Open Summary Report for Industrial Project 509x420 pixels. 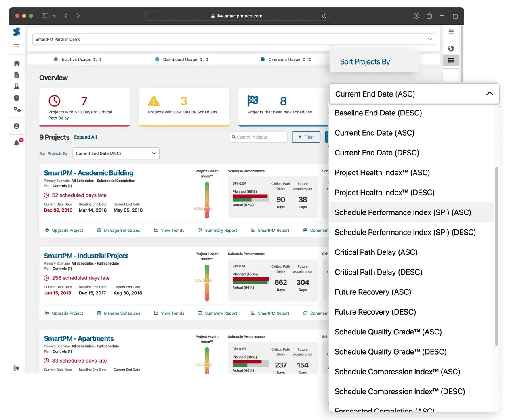pyautogui.click(x=217, y=313)
